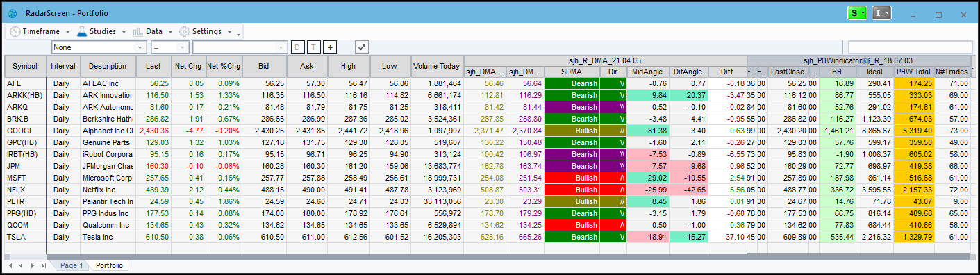Click the Net Chg column header
This screenshot has height=275, width=980.
click(x=188, y=67)
